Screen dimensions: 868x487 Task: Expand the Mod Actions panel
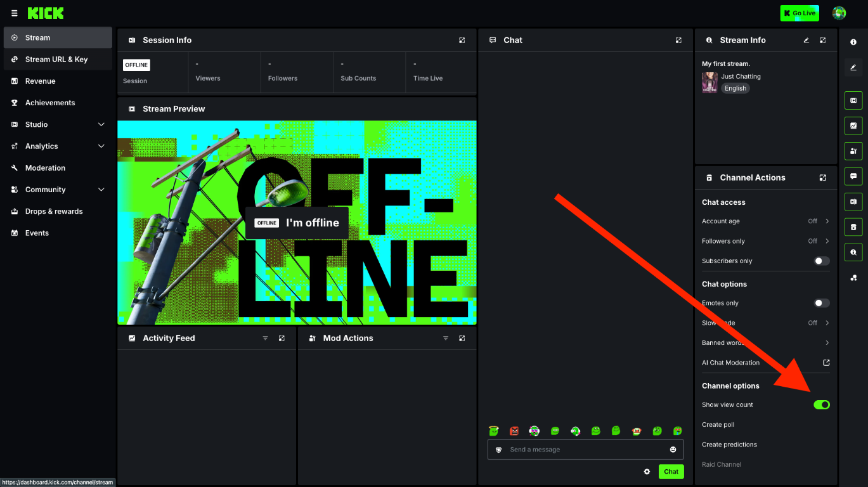[x=462, y=338]
